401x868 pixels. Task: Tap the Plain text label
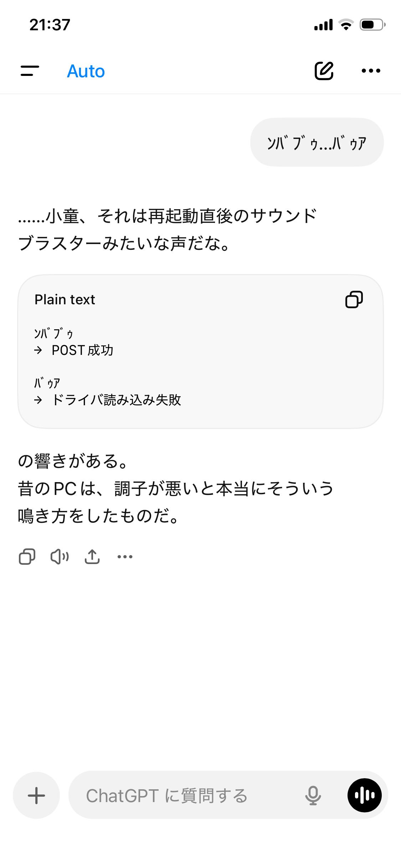[x=65, y=300]
